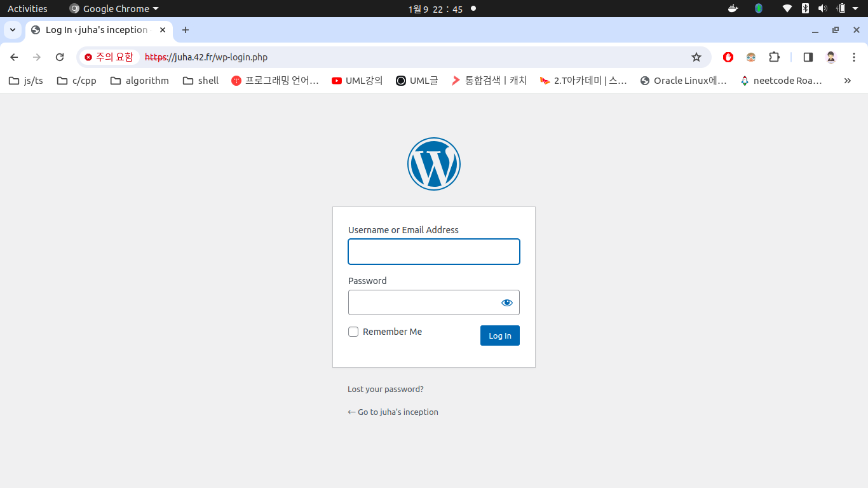
Task: Click the browser back arrow
Action: [x=14, y=57]
